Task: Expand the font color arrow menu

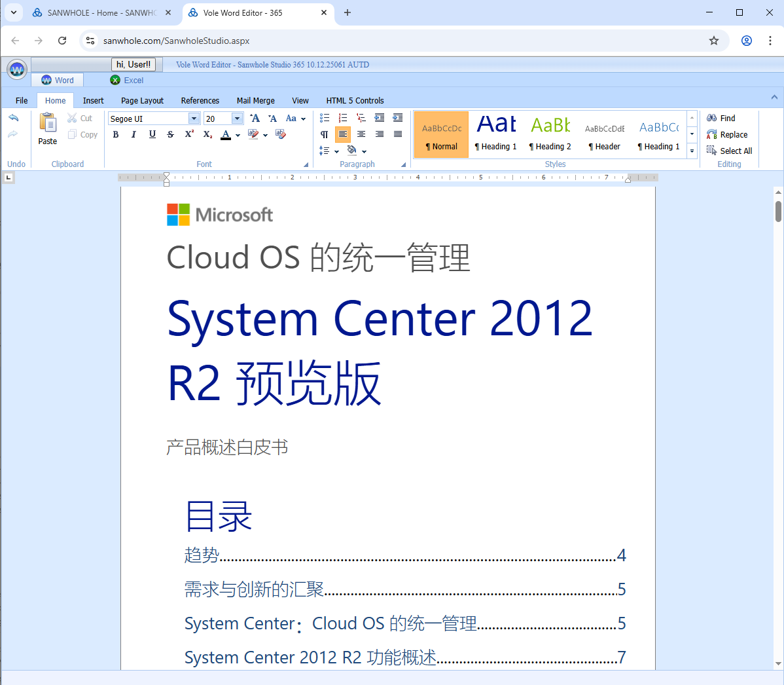Action: [x=238, y=135]
